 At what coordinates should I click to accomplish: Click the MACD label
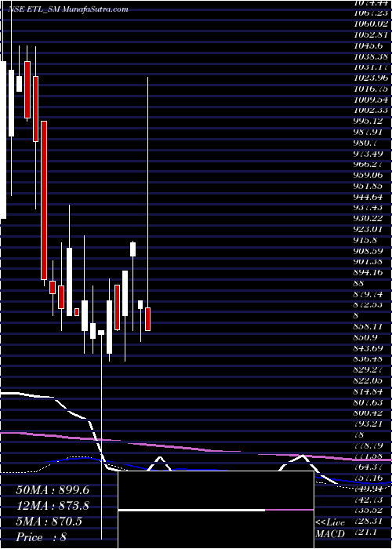click(329, 534)
